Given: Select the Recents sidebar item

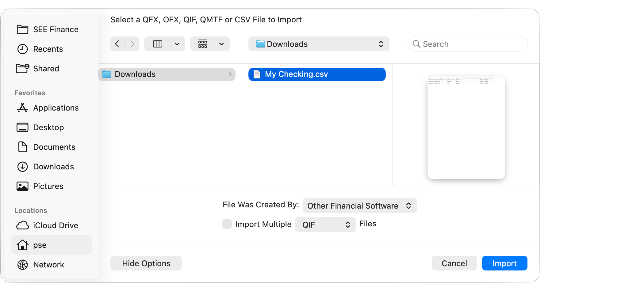Looking at the screenshot, I should (x=48, y=49).
